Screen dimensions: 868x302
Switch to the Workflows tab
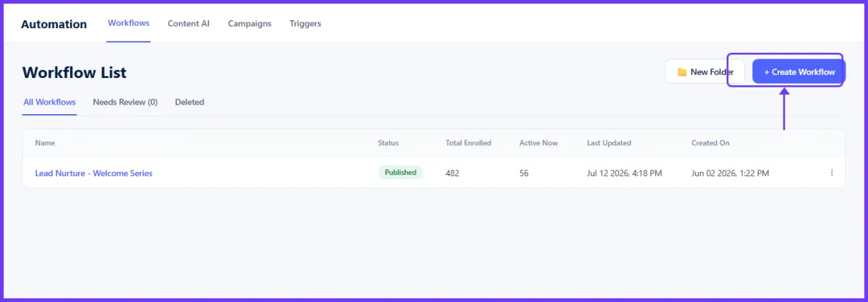(129, 23)
